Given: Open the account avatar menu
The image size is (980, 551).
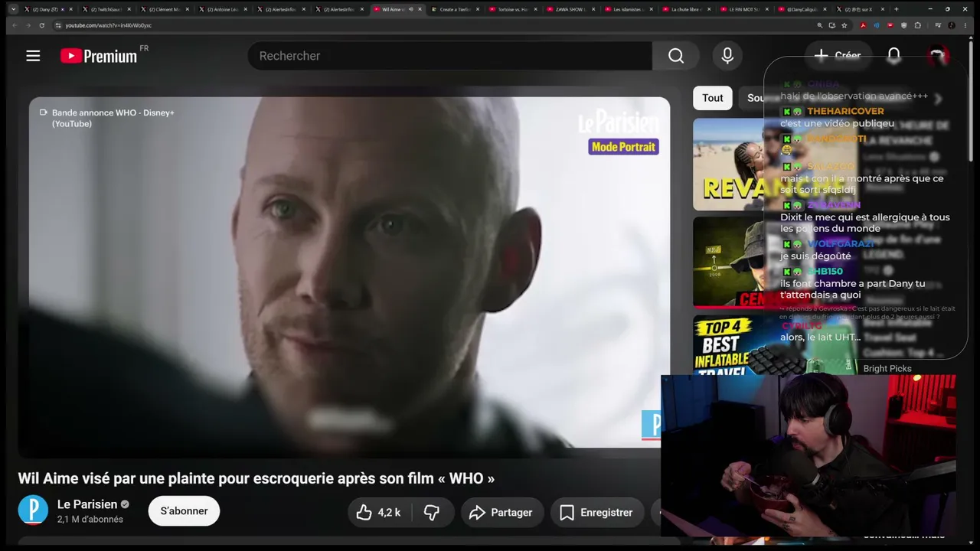Looking at the screenshot, I should pyautogui.click(x=938, y=56).
